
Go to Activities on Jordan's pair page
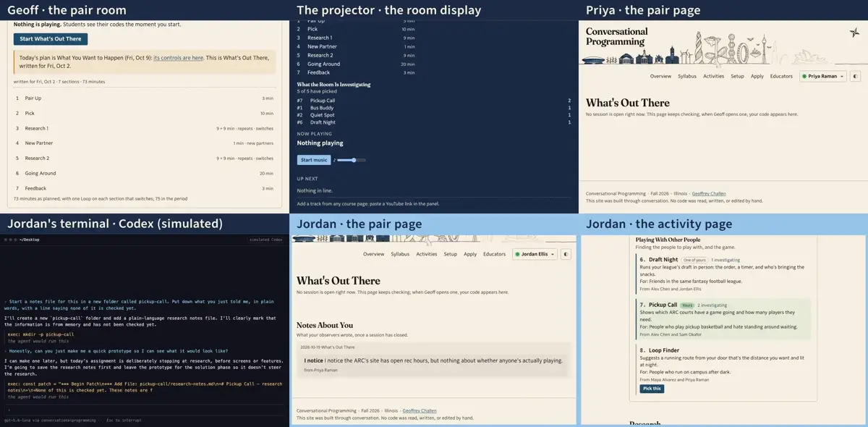(x=426, y=254)
